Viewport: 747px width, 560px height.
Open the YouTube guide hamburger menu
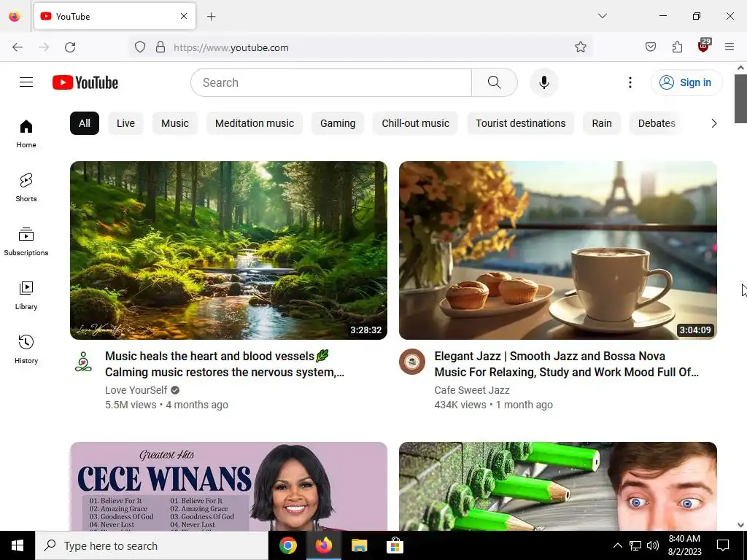click(x=26, y=82)
